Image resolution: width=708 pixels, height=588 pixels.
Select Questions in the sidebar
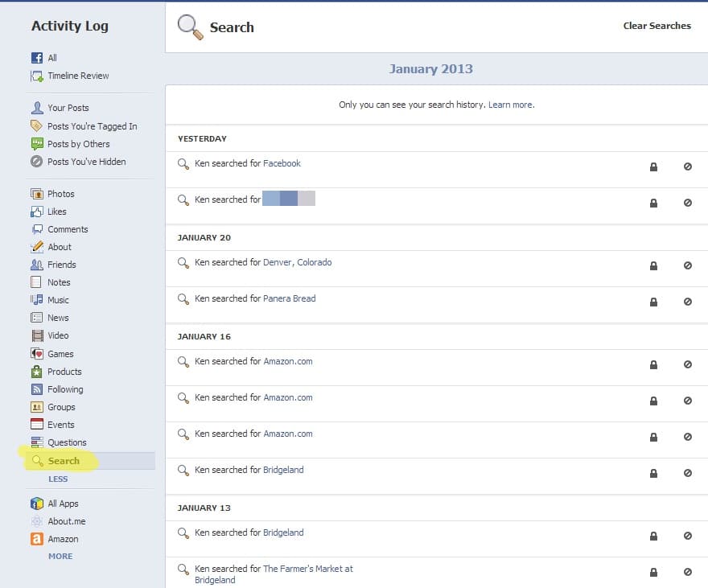tap(58, 442)
